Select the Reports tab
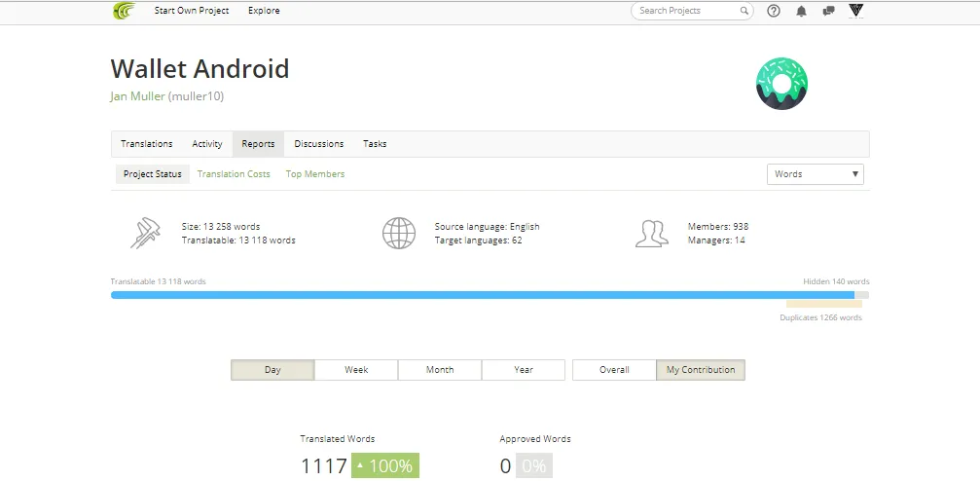Image resolution: width=980 pixels, height=481 pixels. point(258,144)
